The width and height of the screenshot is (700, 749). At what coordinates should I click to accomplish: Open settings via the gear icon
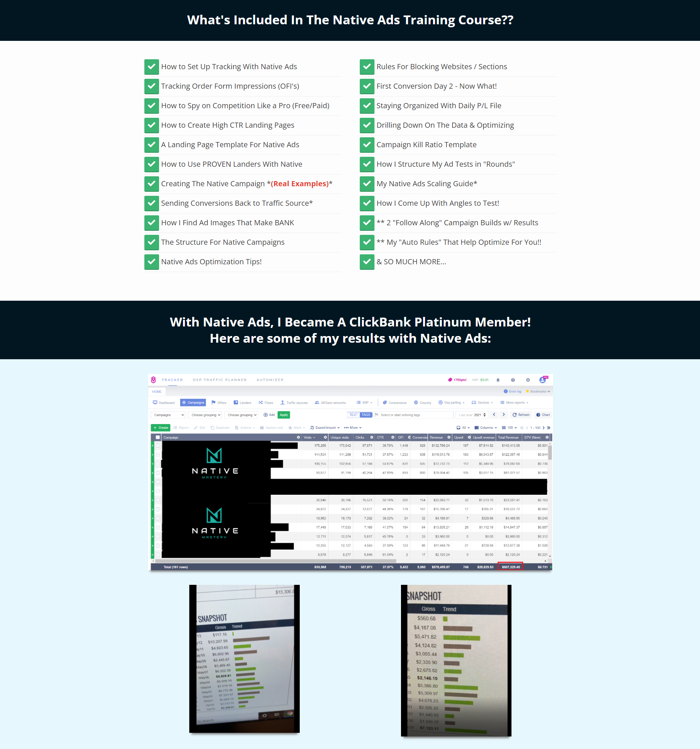[528, 380]
